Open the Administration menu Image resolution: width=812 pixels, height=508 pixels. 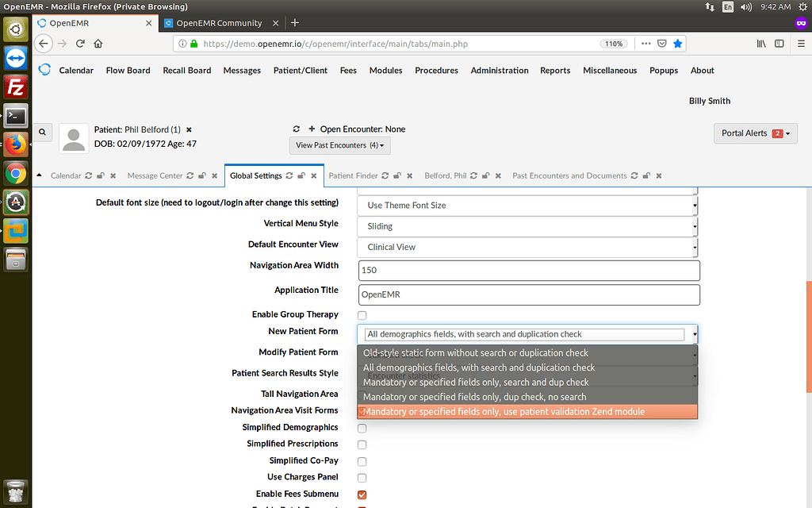pyautogui.click(x=499, y=71)
